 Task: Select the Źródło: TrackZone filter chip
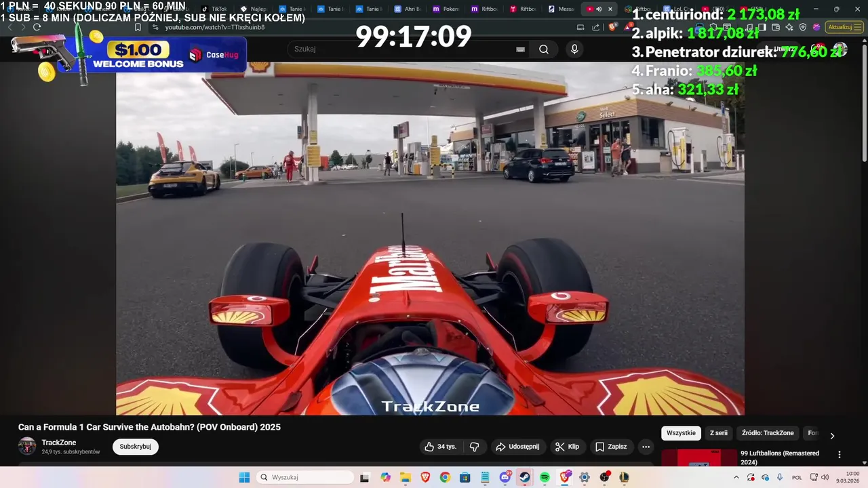(x=768, y=433)
